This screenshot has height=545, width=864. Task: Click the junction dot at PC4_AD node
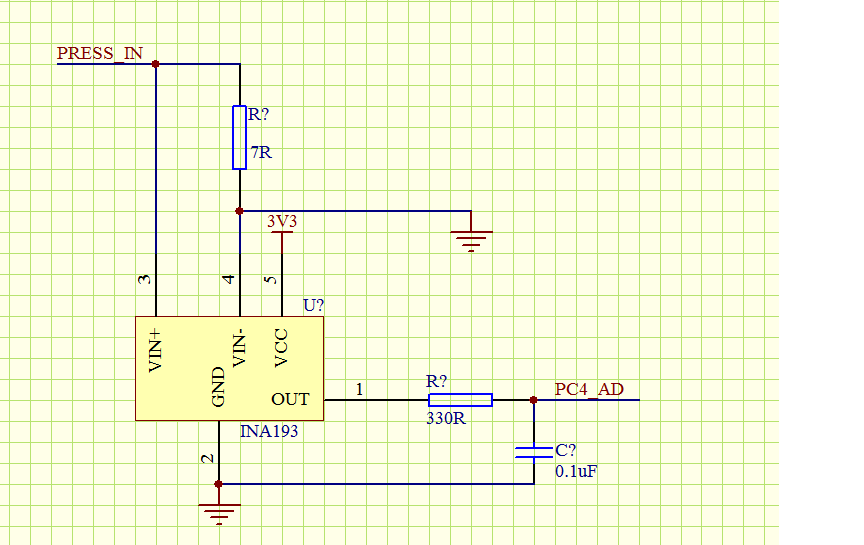(x=533, y=400)
